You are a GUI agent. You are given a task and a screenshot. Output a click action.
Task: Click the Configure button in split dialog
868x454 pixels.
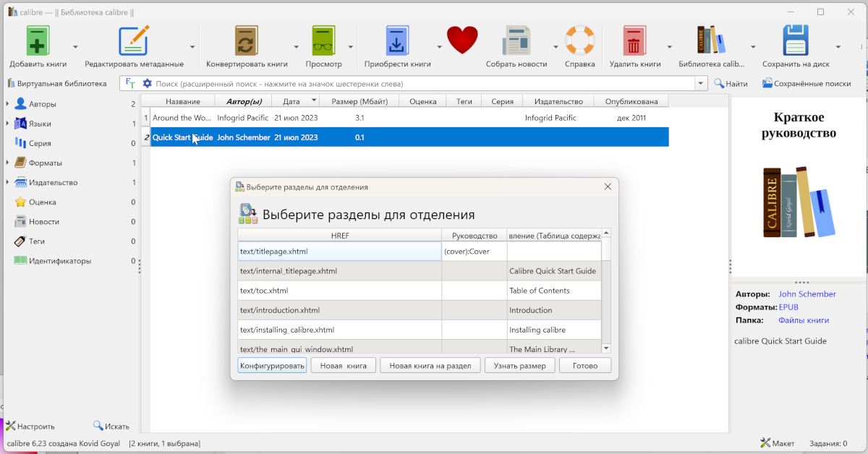point(272,366)
